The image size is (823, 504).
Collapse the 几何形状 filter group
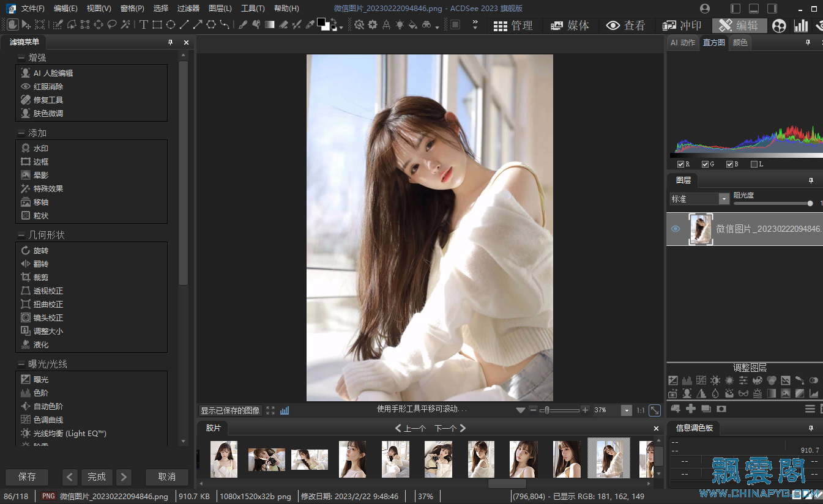click(x=21, y=235)
